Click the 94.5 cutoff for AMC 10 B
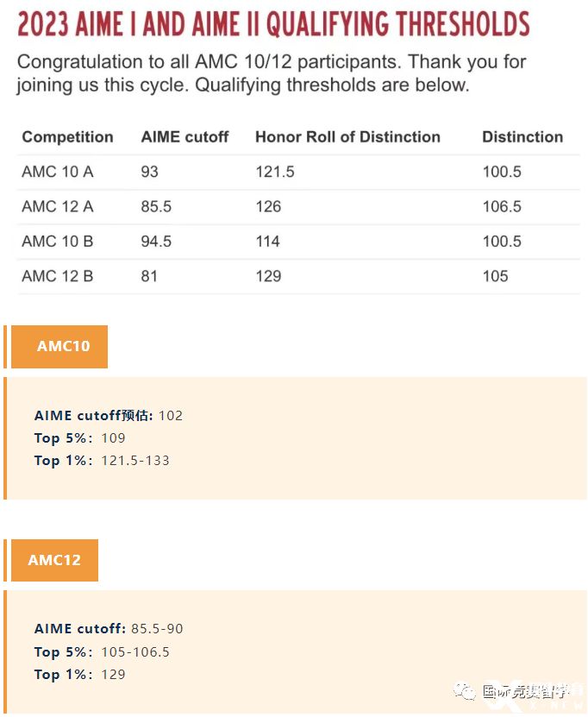This screenshot has width=588, height=717. coord(156,241)
